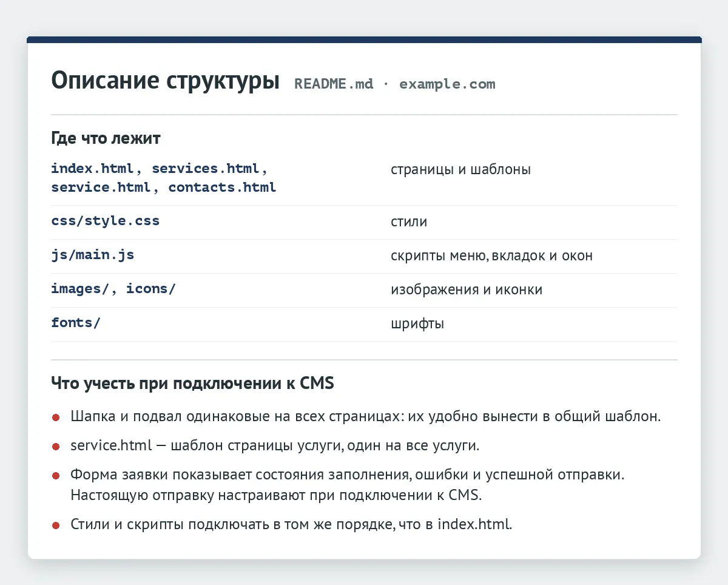Select the 'images/' folder name
The width and height of the screenshot is (728, 585).
(x=80, y=289)
